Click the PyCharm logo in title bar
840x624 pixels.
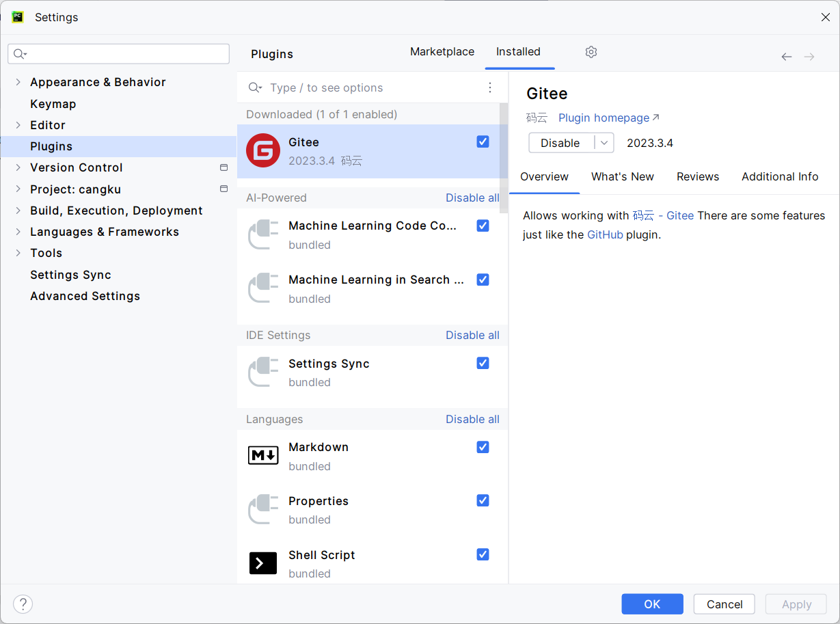tap(18, 17)
